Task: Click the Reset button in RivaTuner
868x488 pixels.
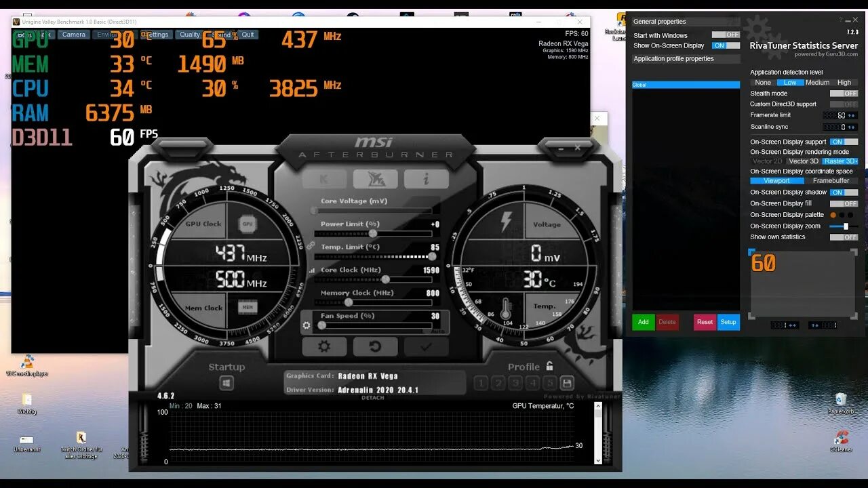Action: [705, 322]
